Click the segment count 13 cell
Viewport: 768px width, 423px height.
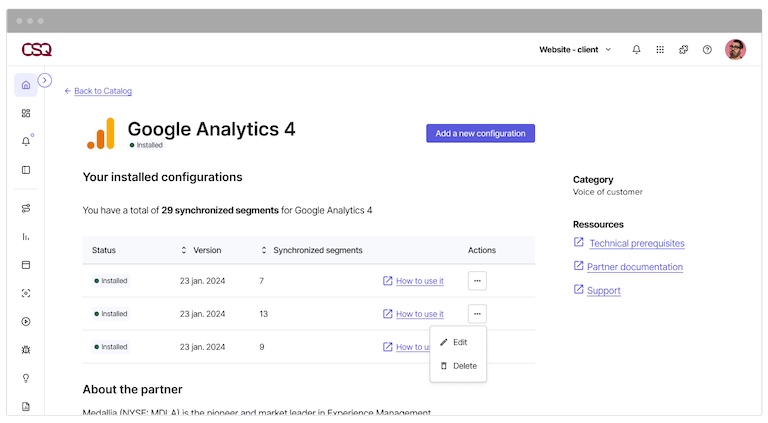[x=264, y=314]
